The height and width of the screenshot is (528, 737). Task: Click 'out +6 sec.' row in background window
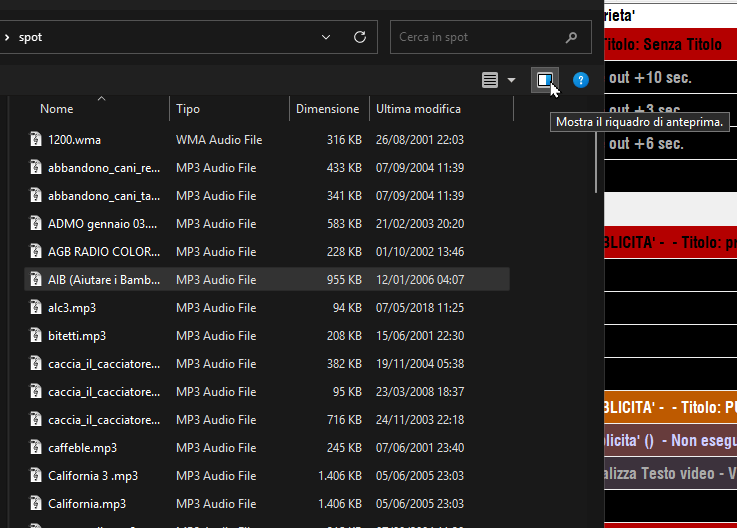pos(670,143)
